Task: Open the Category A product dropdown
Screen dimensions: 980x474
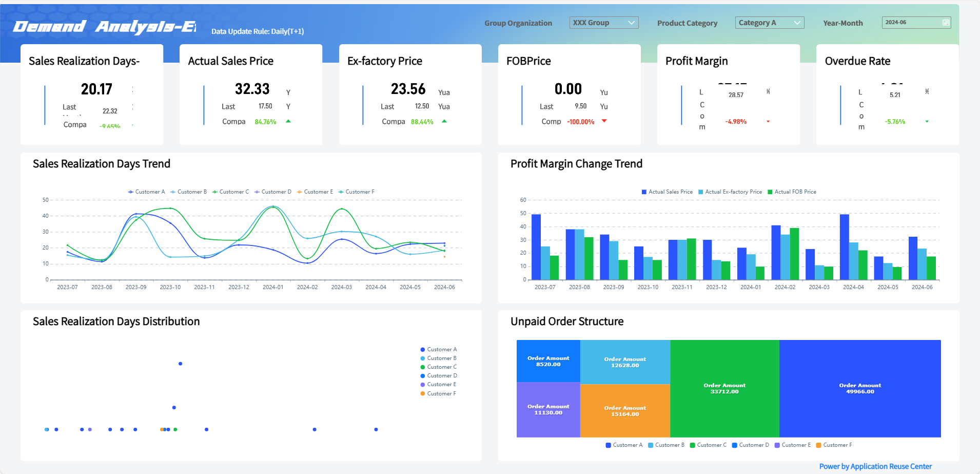Action: pyautogui.click(x=771, y=23)
